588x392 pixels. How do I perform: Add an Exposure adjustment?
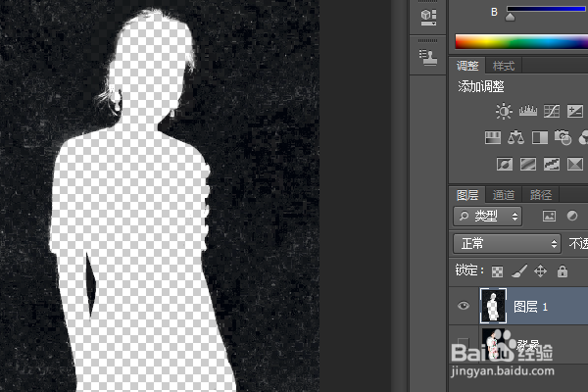coord(575,111)
